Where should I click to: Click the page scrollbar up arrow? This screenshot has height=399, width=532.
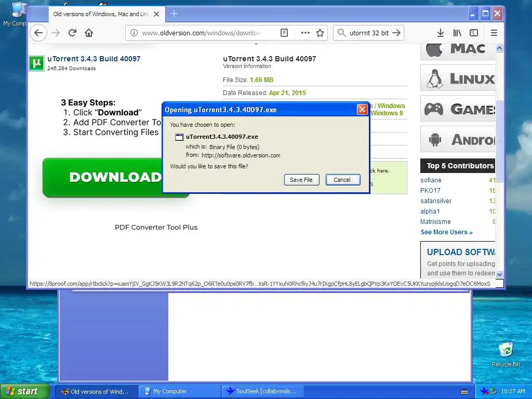[499, 48]
